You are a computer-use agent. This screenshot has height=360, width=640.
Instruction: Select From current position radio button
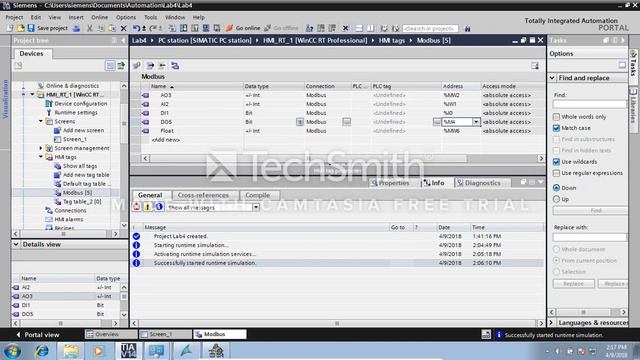[556, 260]
